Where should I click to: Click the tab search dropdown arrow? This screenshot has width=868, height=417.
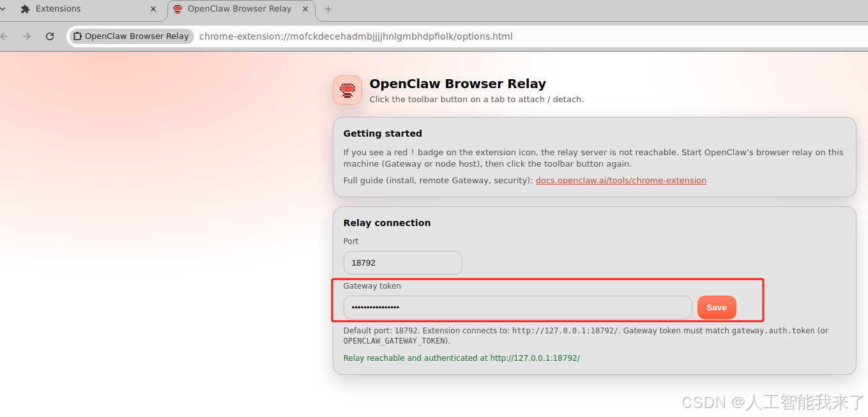coord(3,9)
